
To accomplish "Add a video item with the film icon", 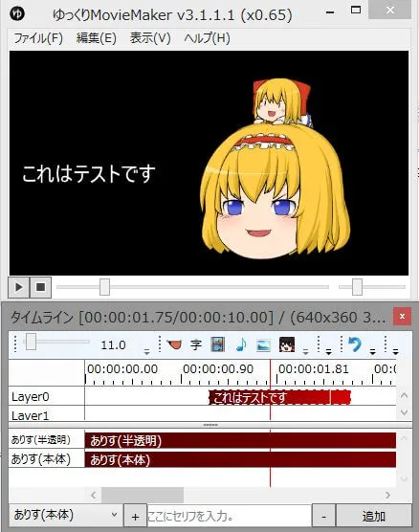I will (217, 344).
